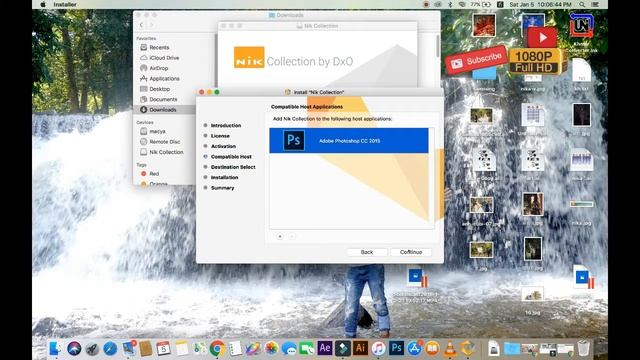The width and height of the screenshot is (640, 360).
Task: Go Back in the installer
Action: tap(367, 252)
